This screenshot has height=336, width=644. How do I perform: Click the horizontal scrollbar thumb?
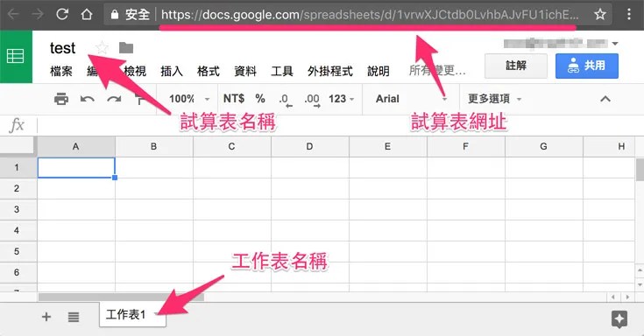(121, 297)
